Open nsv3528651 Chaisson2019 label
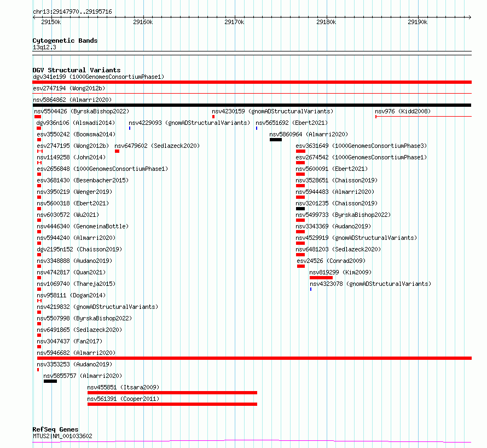This screenshot has width=487, height=448. point(337,180)
